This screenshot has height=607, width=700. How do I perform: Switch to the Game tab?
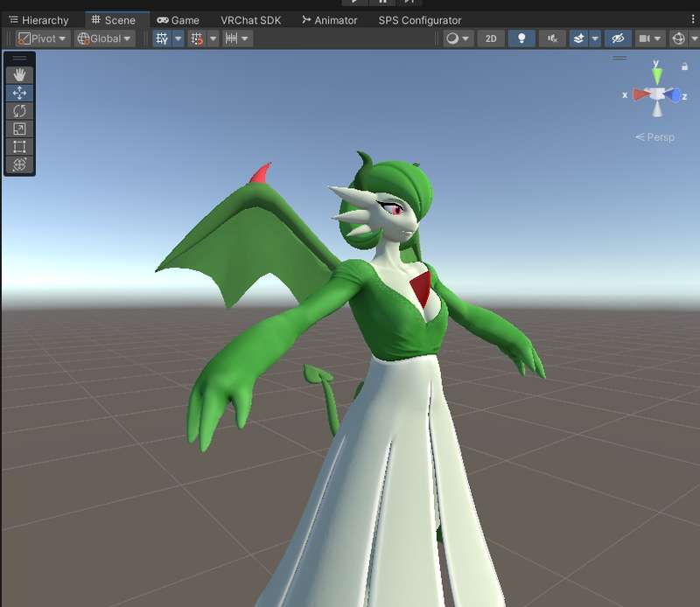178,20
